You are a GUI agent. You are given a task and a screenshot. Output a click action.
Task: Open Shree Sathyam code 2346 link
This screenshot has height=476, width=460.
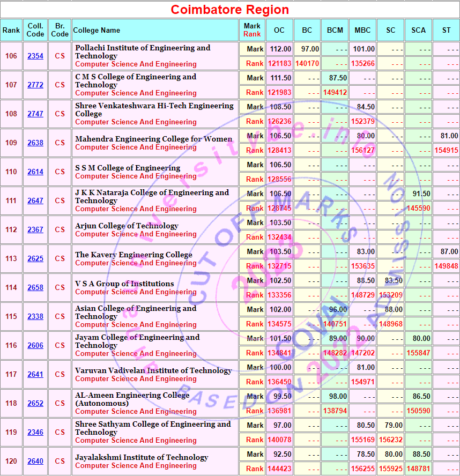pos(35,432)
